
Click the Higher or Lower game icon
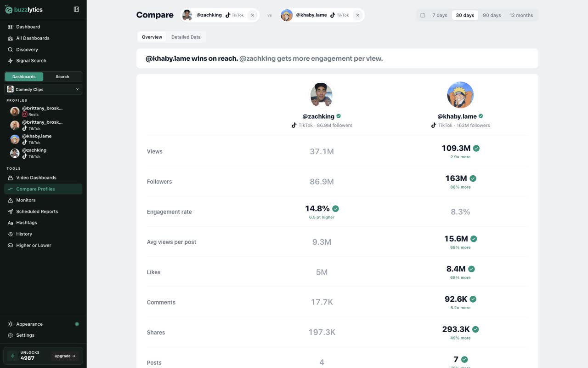(x=10, y=245)
